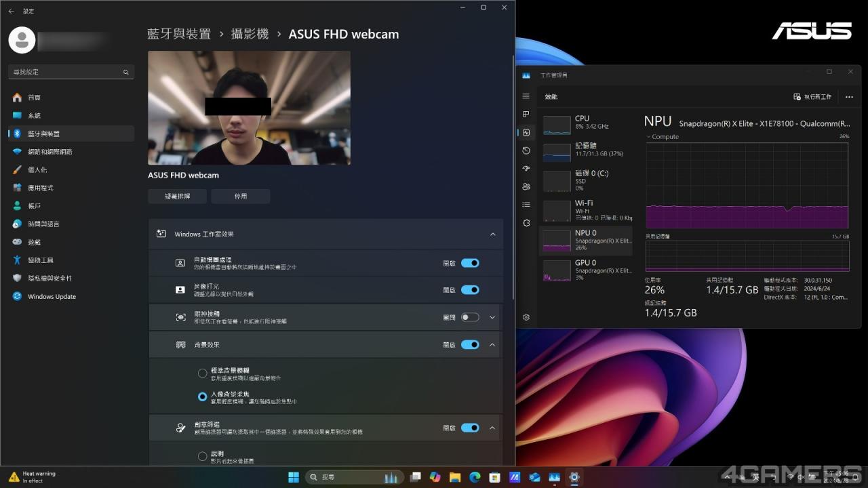Select the 說明 filter radio option

click(x=202, y=456)
